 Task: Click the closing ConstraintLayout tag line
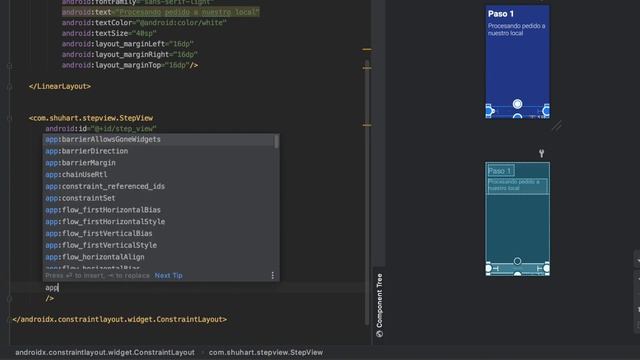tap(120, 320)
